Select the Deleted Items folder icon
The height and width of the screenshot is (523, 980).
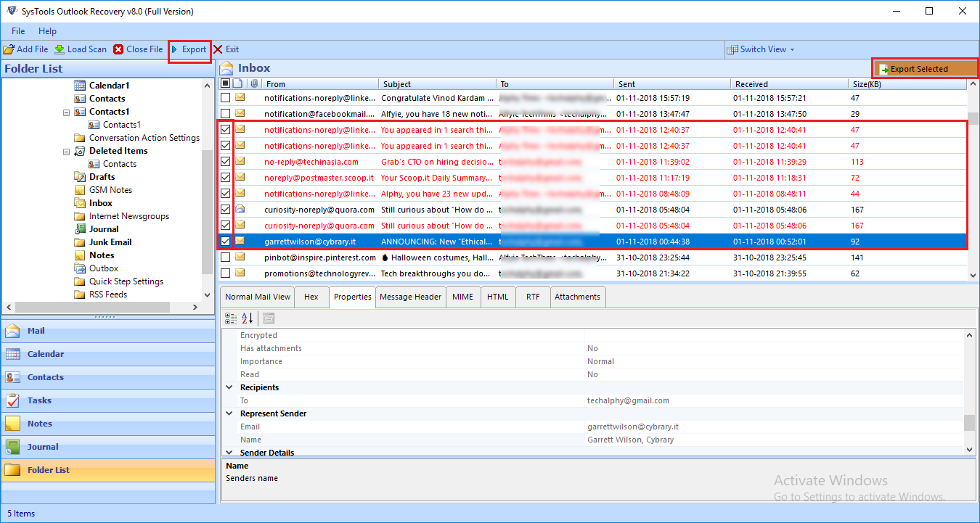coord(80,151)
